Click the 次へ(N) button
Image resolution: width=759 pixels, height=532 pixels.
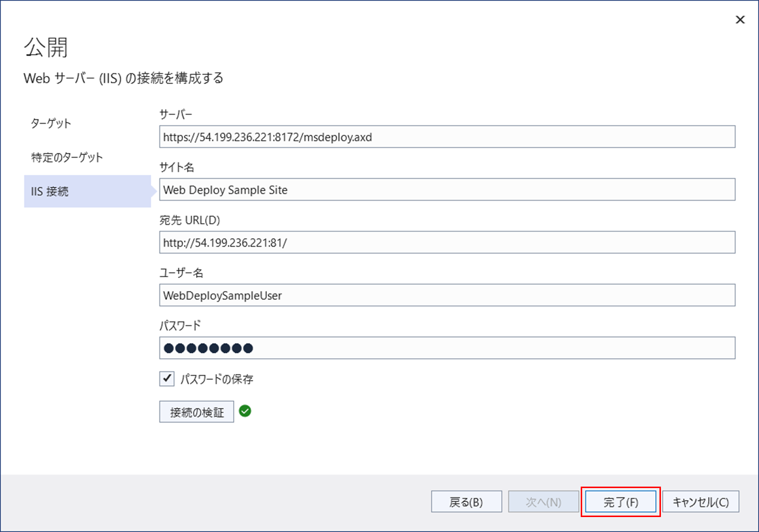point(544,502)
